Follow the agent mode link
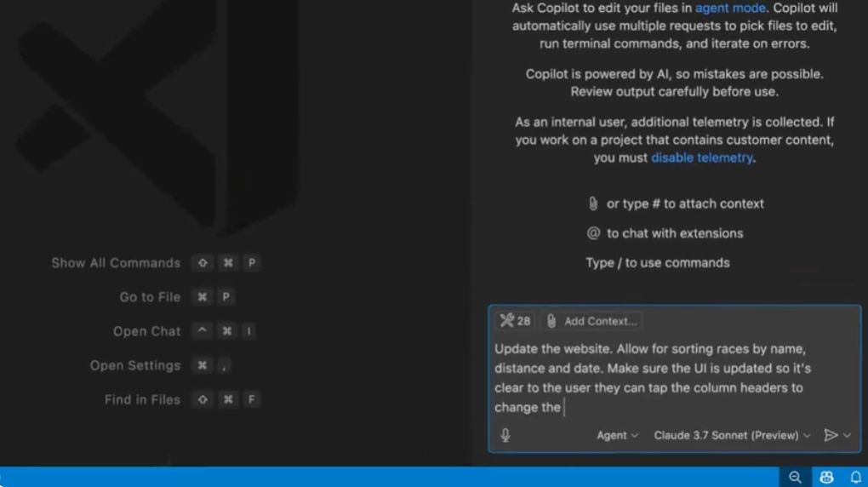The image size is (868, 487). coord(730,8)
